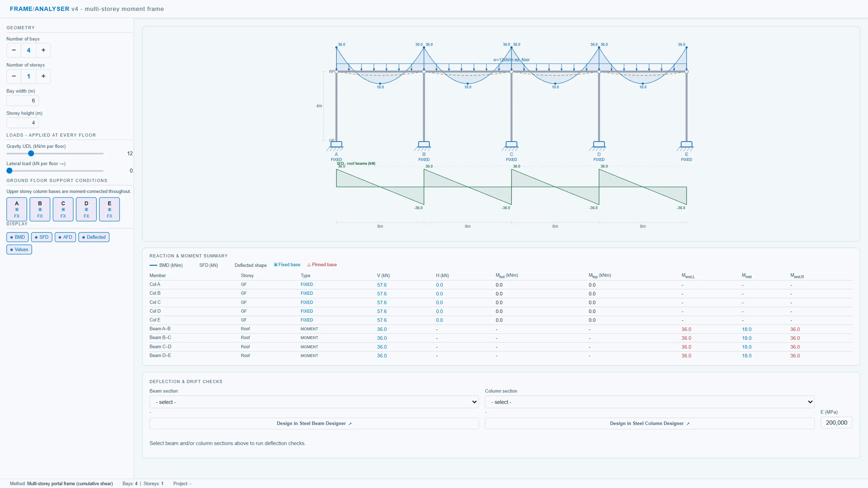Screen dimensions: 868x488
Task: Toggle support A fixed condition
Action: (x=17, y=209)
